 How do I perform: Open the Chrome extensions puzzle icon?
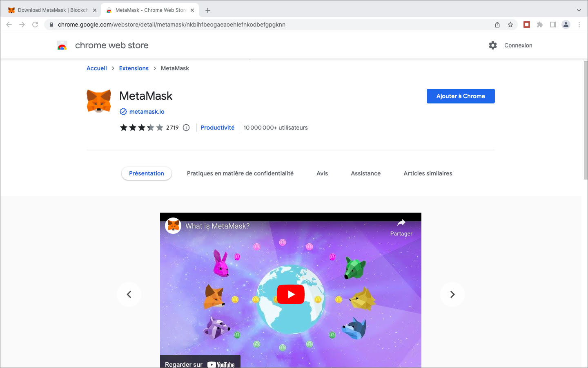point(540,25)
